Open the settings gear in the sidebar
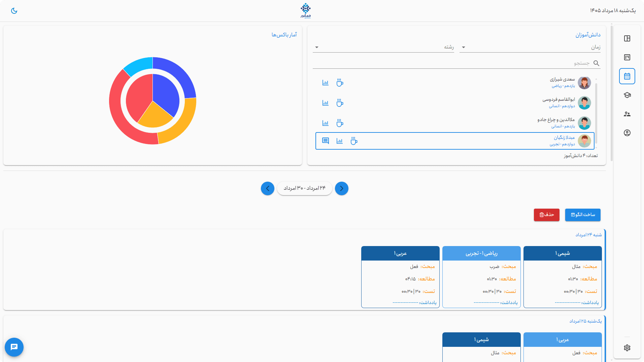 pyautogui.click(x=627, y=348)
